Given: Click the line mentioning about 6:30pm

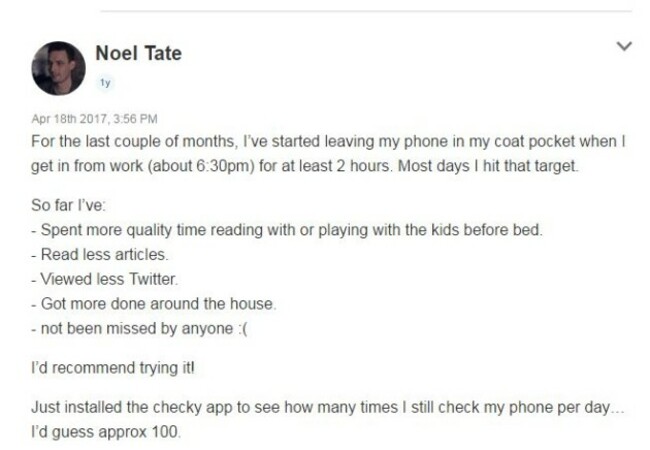Looking at the screenshot, I should [x=305, y=166].
